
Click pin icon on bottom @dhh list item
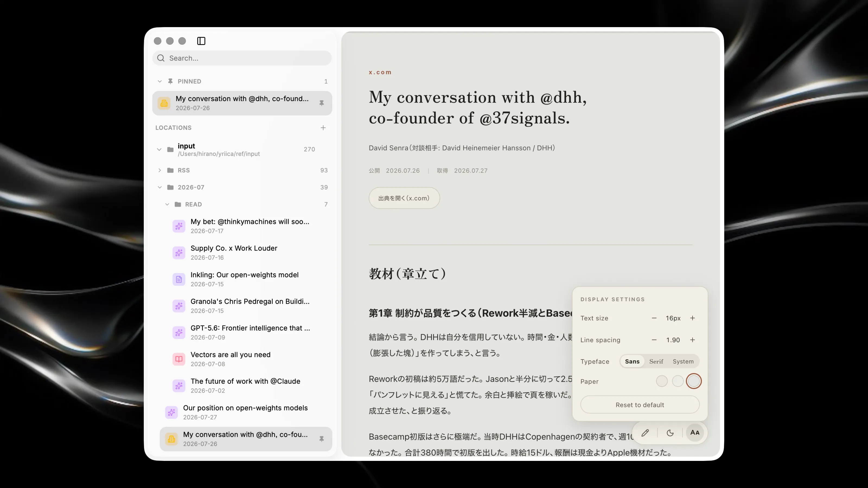[x=321, y=439]
